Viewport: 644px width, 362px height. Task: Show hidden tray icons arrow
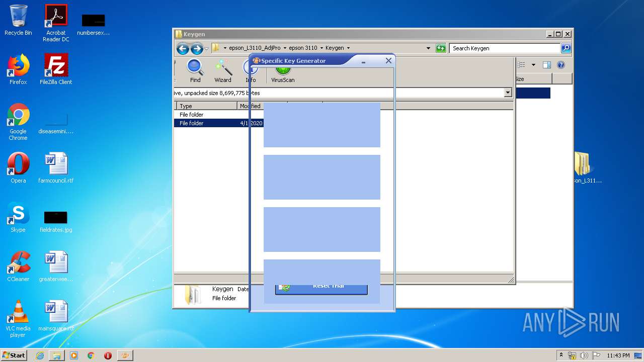pos(561,355)
